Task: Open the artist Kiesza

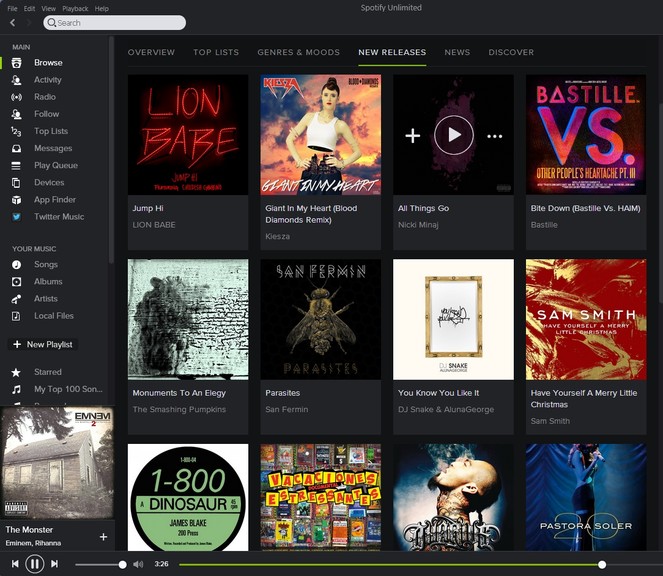Action: [277, 236]
